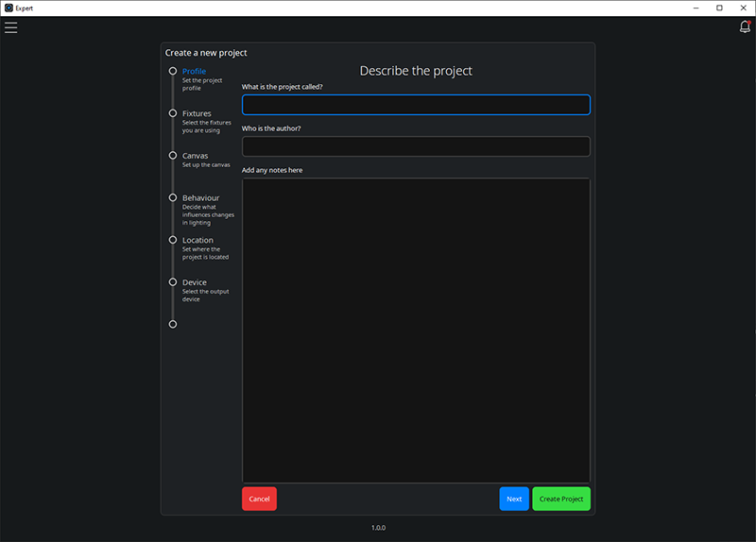Screen dimensions: 756x542
Task: Open the Behaviour step label
Action: pyautogui.click(x=200, y=198)
